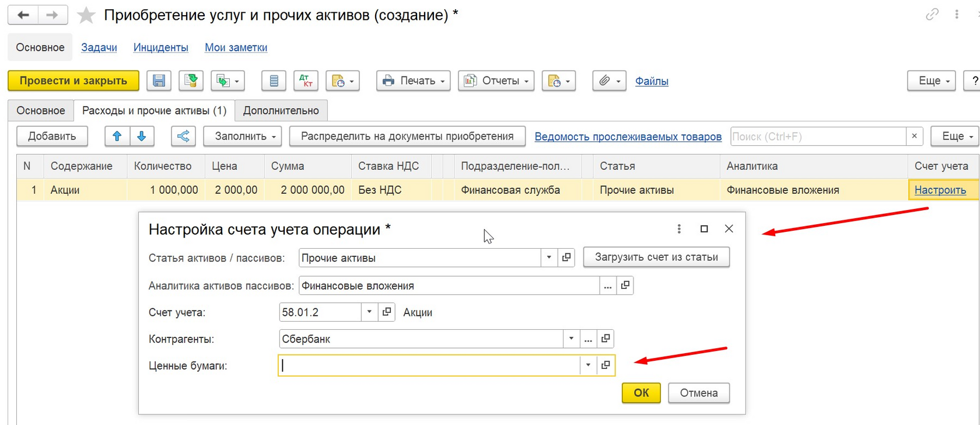
Task: Choose Аналитика активов пассивов via ellipsis button
Action: (608, 285)
